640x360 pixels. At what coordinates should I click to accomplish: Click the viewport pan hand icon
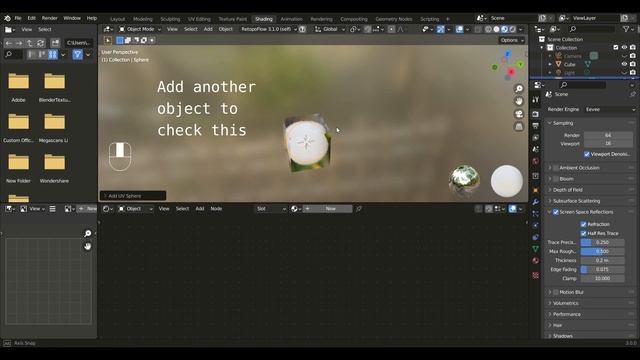[519, 101]
